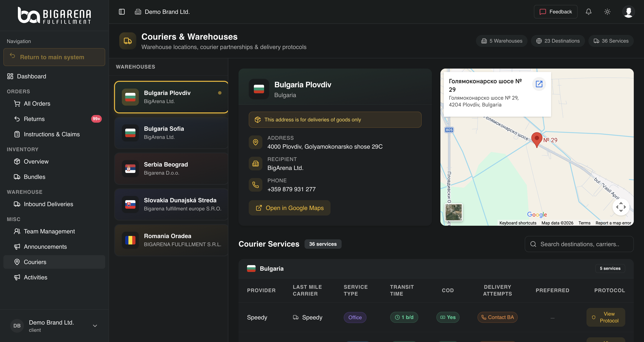Click the red map marker pin
The image size is (644, 342).
(x=536, y=140)
